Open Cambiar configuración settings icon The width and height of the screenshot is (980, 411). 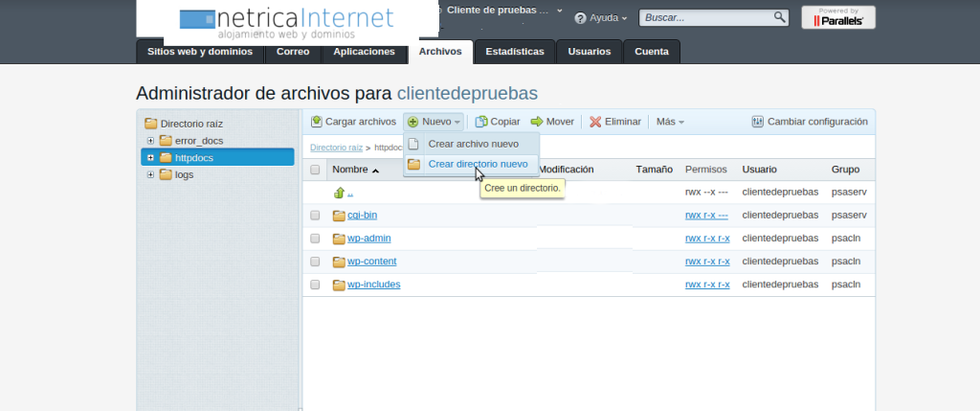click(x=758, y=122)
